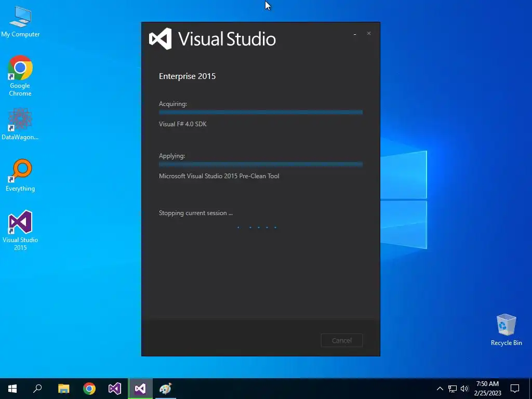
Task: Click the Cancel button in installer
Action: (x=342, y=340)
